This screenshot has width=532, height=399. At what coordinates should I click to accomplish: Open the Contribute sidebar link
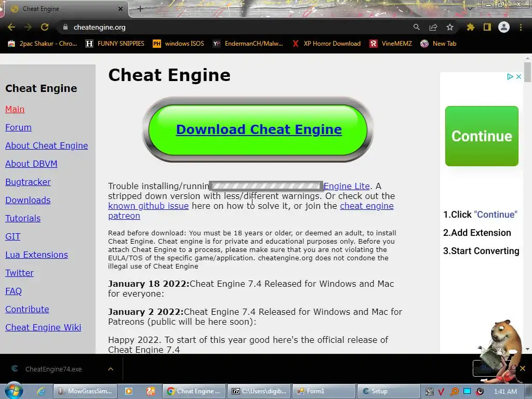pyautogui.click(x=27, y=309)
